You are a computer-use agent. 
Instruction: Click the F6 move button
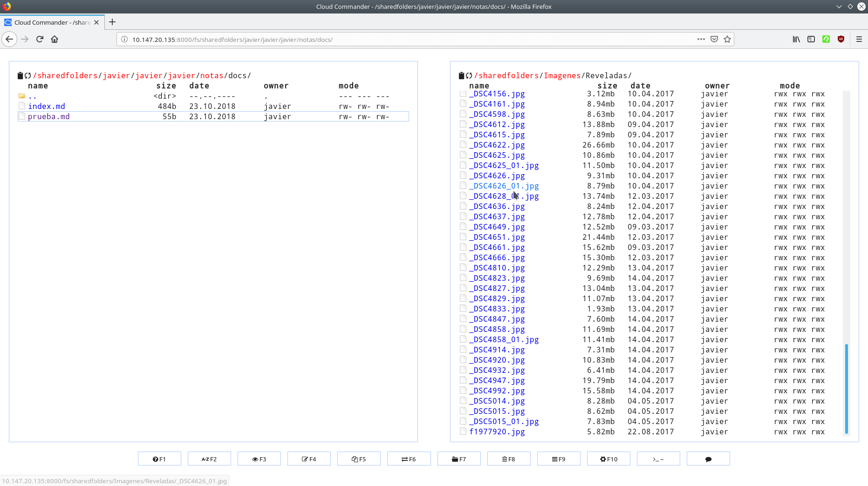409,459
